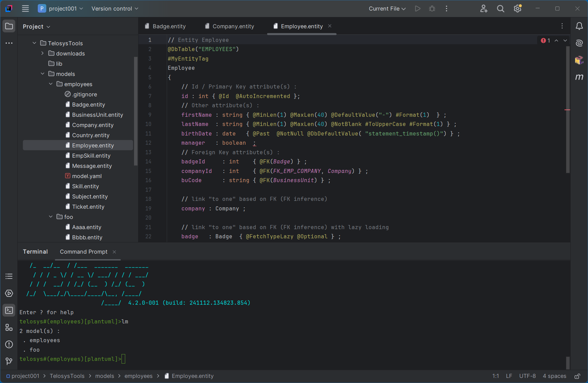Toggle the Project tool window folder icon
This screenshot has width=588, height=383.
tap(9, 26)
